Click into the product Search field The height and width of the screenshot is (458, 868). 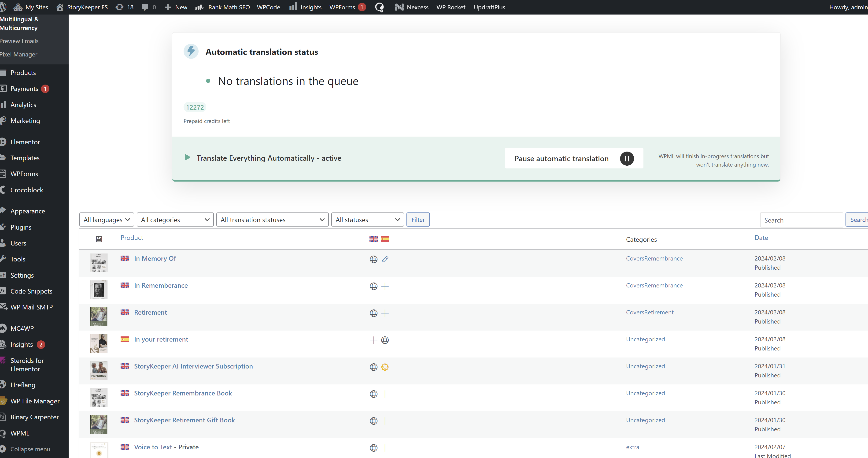pos(801,220)
